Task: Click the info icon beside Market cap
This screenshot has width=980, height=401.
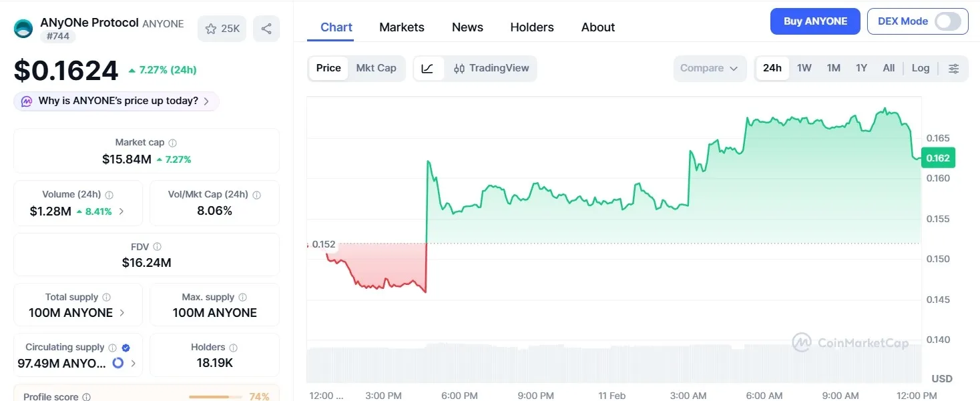Action: (x=172, y=142)
